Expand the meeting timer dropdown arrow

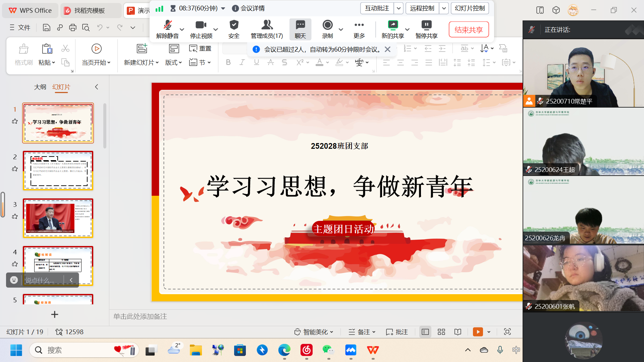(223, 8)
